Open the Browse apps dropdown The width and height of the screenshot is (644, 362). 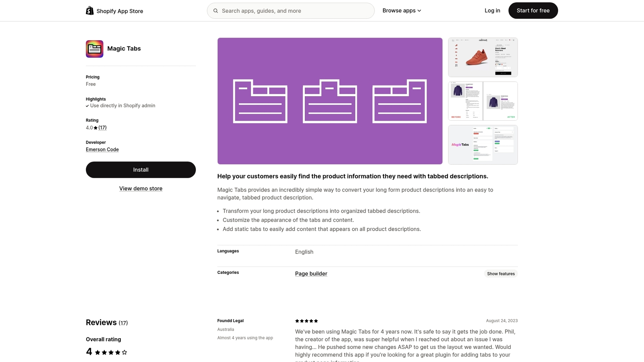click(x=401, y=10)
